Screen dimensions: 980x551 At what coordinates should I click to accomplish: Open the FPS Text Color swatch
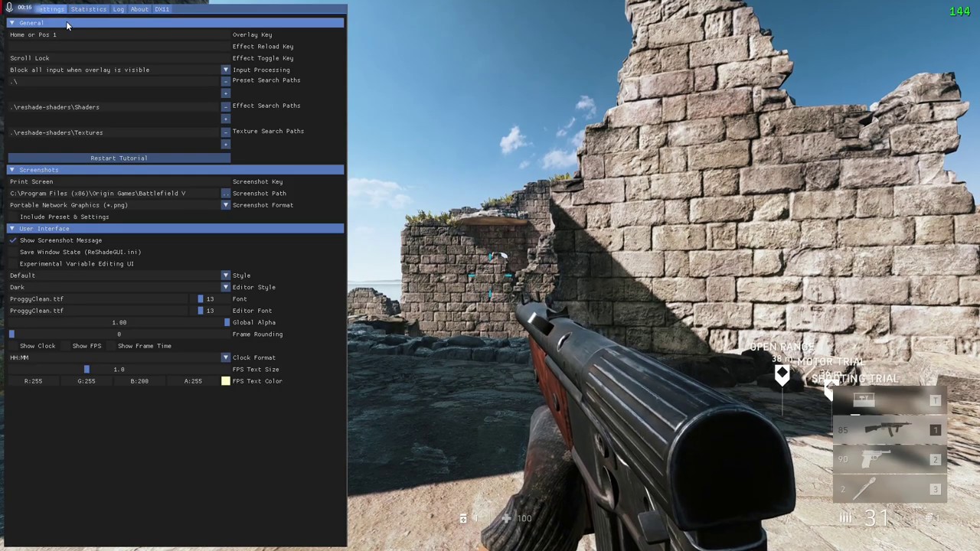(225, 381)
